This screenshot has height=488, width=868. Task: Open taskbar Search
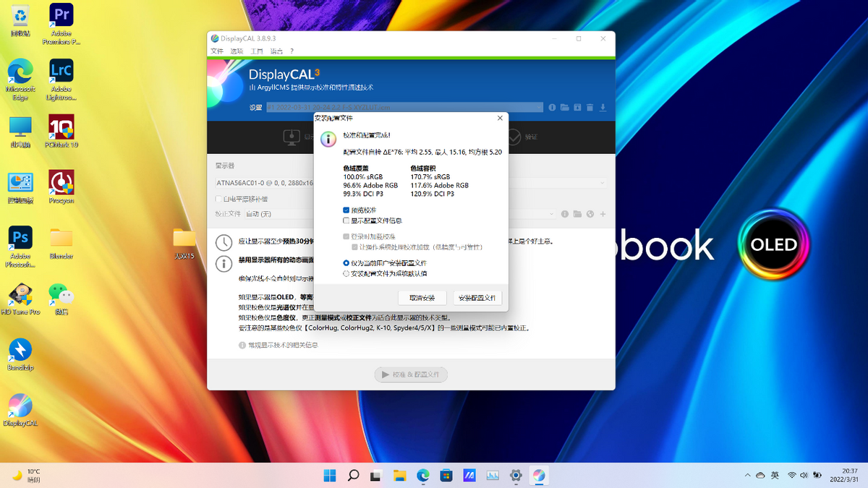click(x=353, y=475)
